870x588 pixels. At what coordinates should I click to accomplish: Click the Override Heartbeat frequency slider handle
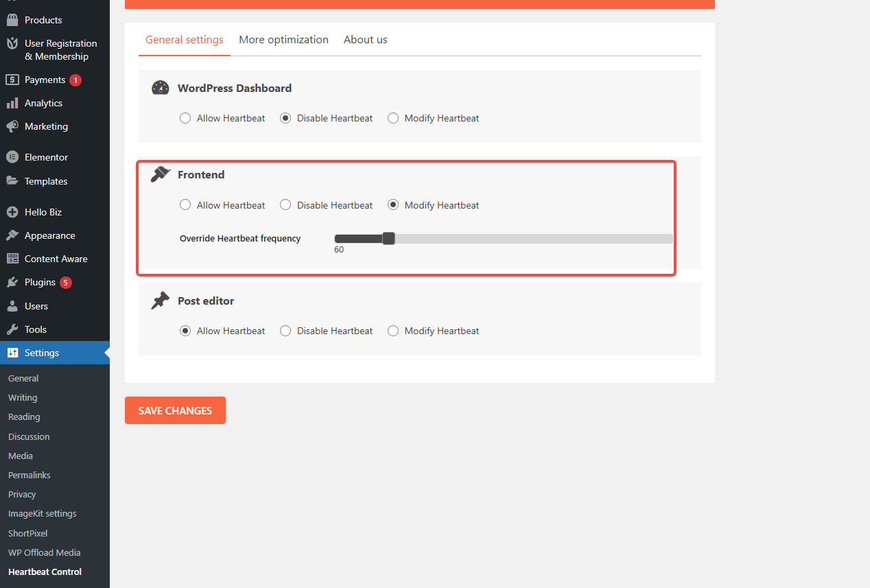click(388, 238)
